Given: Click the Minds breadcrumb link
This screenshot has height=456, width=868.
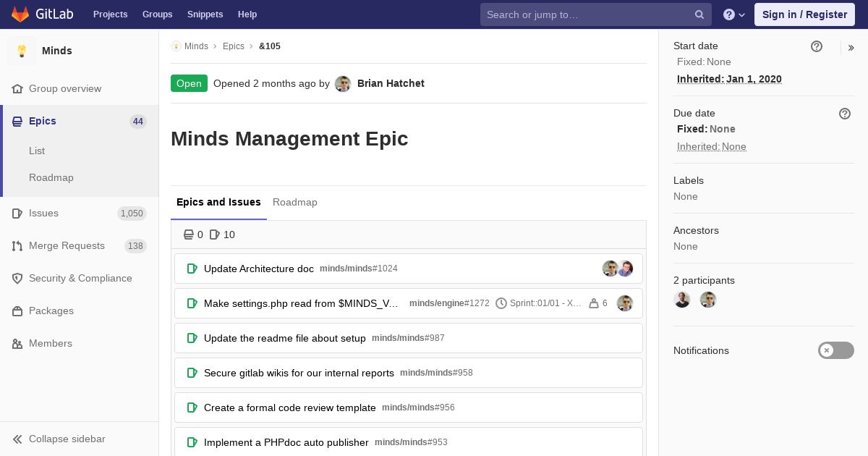Looking at the screenshot, I should point(196,46).
